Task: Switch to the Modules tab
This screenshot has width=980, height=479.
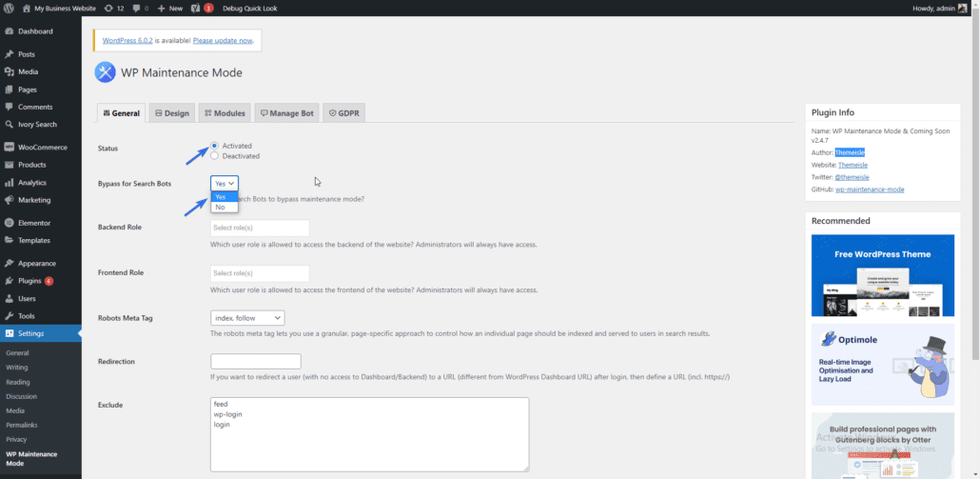Action: click(225, 113)
